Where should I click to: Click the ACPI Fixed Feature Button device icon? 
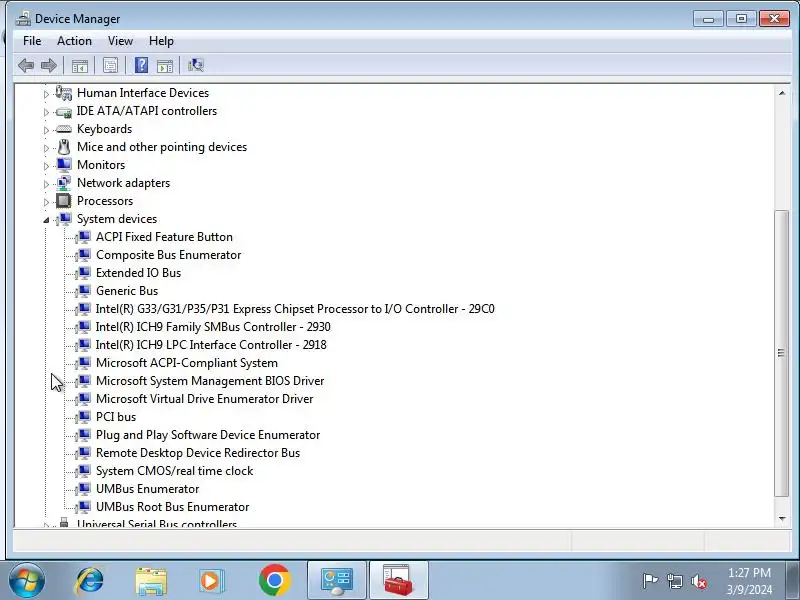[x=83, y=237]
